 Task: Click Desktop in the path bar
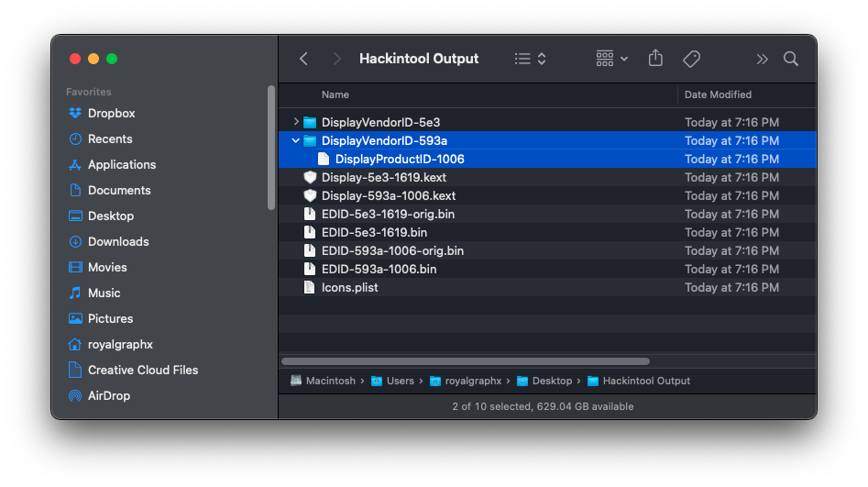coord(552,381)
